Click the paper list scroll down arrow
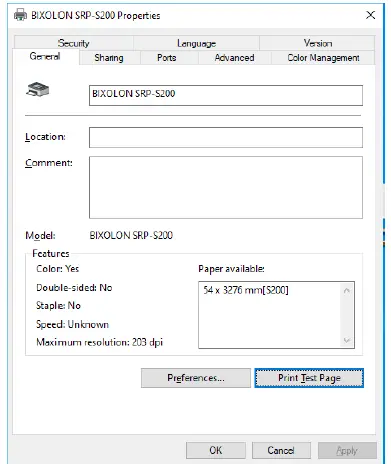The height and width of the screenshot is (464, 391). pyautogui.click(x=347, y=340)
